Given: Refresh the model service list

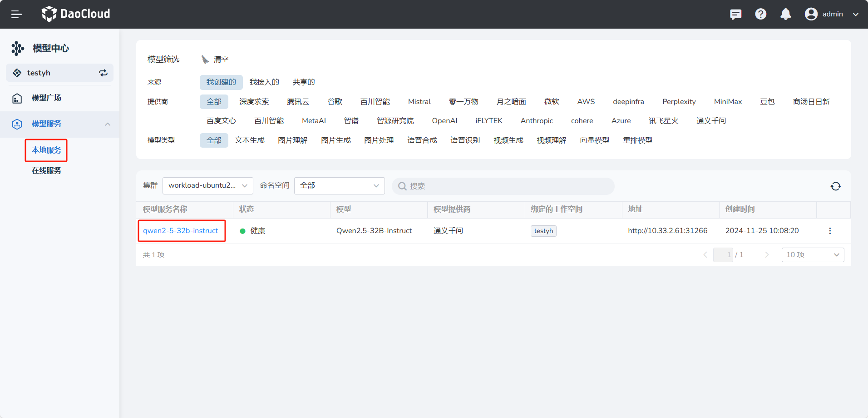Looking at the screenshot, I should coord(836,186).
